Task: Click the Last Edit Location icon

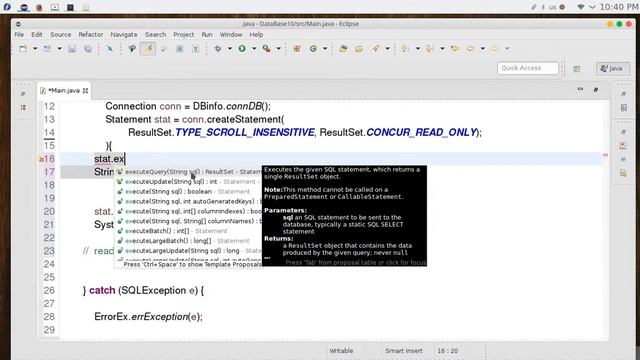Action: [x=455, y=49]
